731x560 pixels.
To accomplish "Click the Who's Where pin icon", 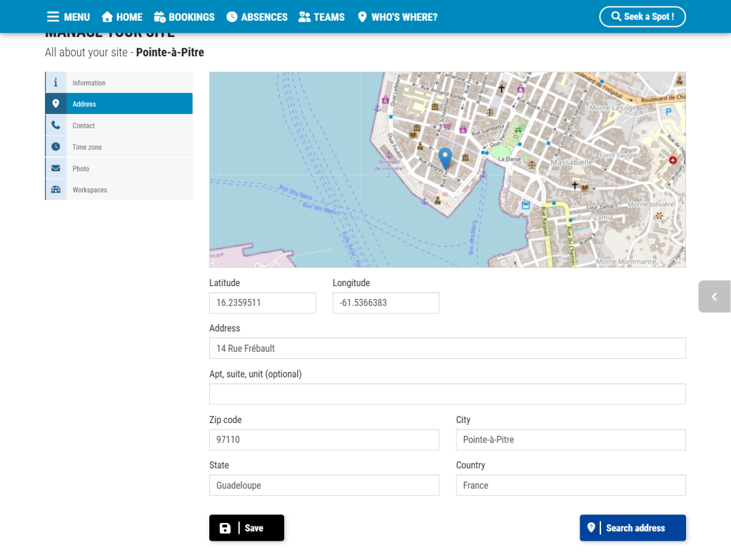I will (x=362, y=17).
